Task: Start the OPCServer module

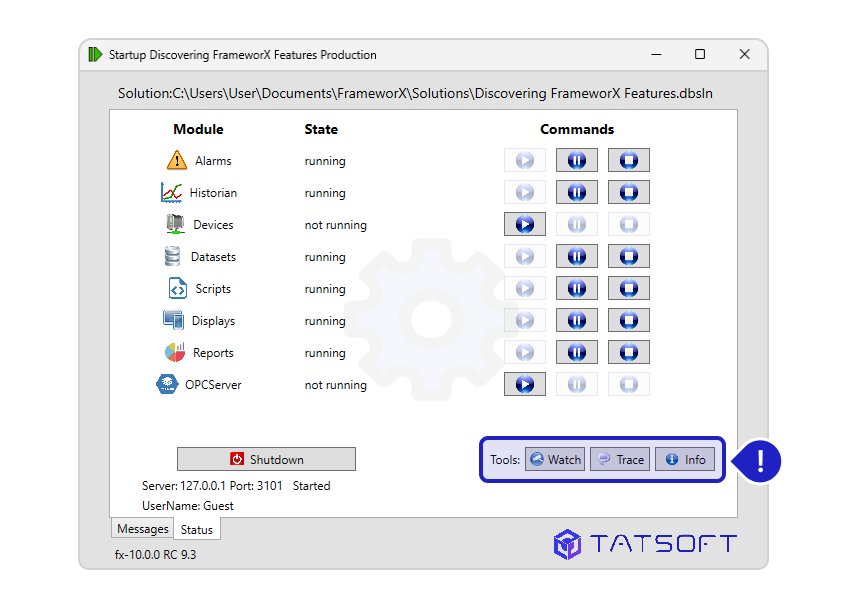Action: [525, 385]
